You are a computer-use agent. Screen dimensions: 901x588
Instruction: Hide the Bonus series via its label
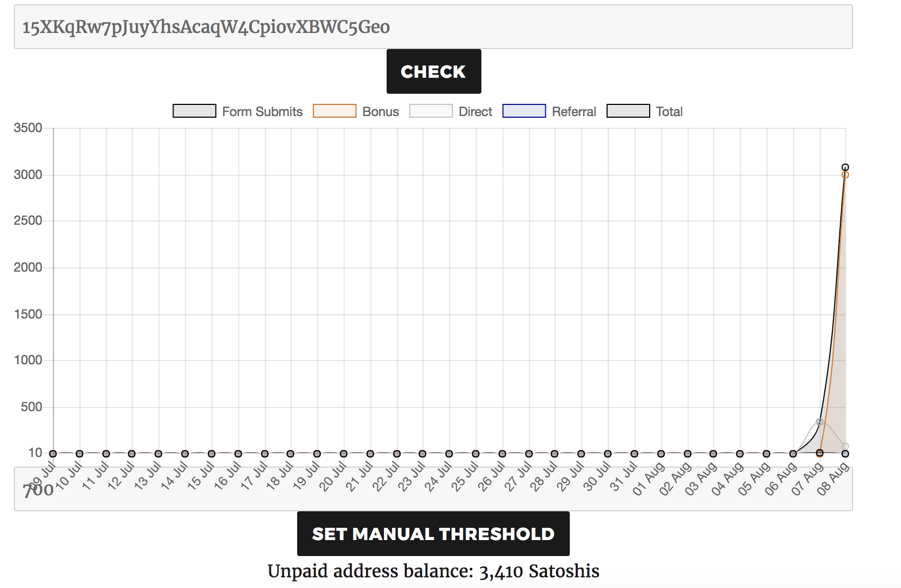tap(380, 111)
